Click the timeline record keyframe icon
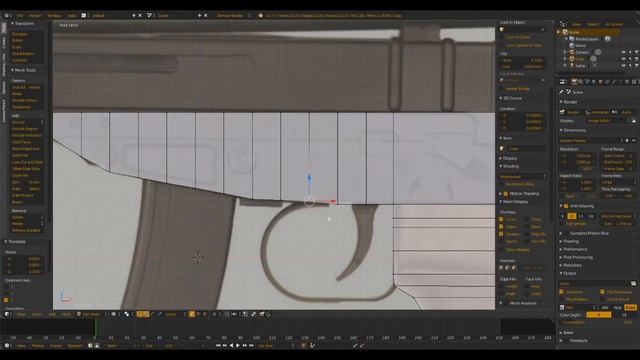This screenshot has height=360, width=640. pyautogui.click(x=303, y=346)
